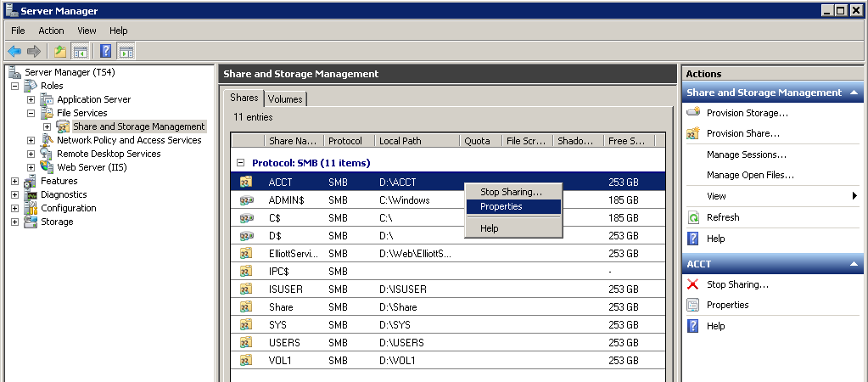Open the File menu
868x382 pixels.
point(18,31)
